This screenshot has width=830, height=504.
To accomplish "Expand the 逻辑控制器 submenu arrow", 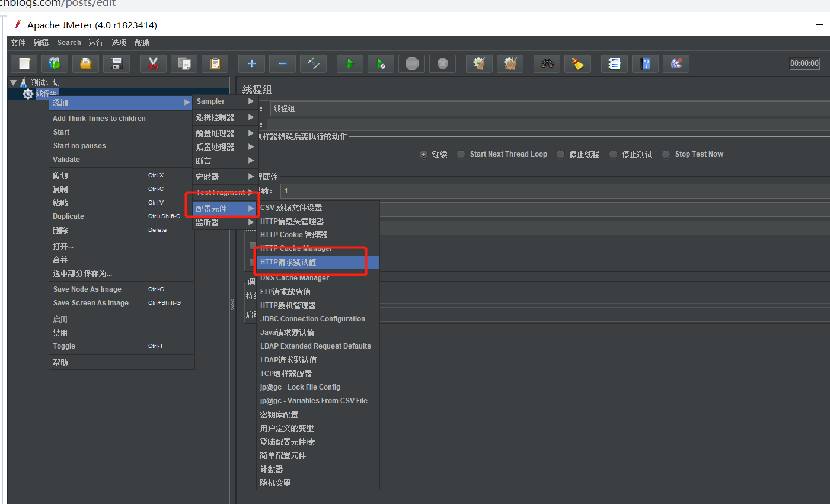I will coord(251,117).
